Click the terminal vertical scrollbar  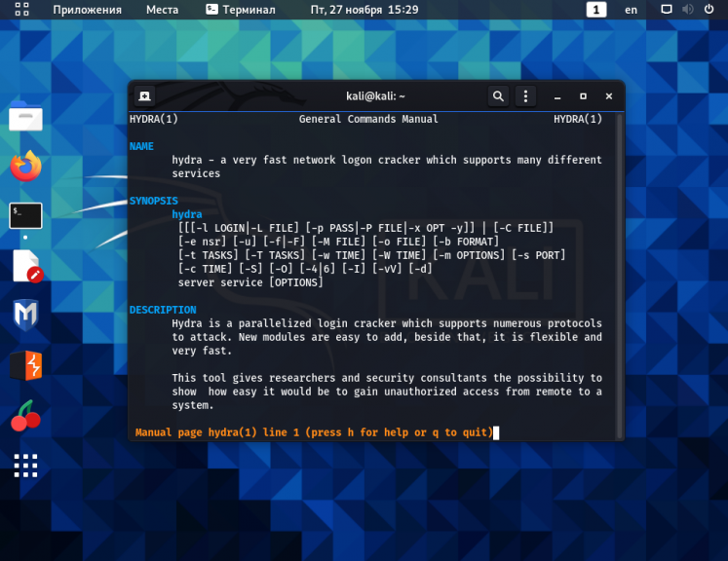click(x=619, y=276)
